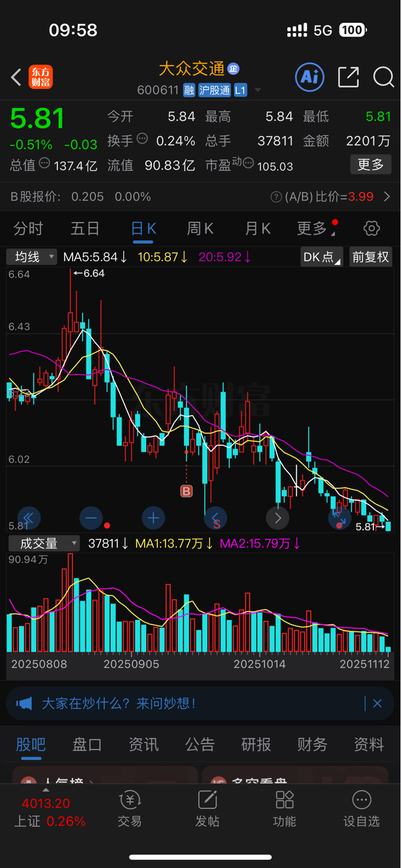Expand the B股 price comparison chevron

(x=387, y=197)
